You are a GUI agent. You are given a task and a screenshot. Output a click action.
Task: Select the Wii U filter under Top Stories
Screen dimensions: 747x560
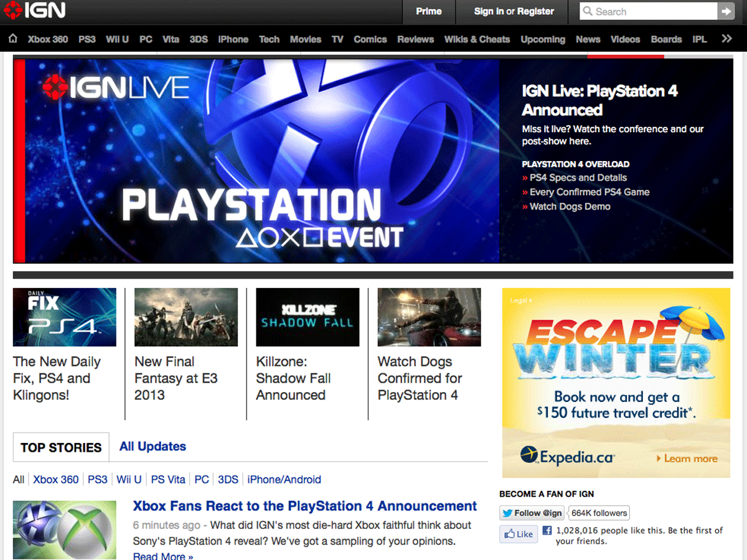(x=128, y=479)
